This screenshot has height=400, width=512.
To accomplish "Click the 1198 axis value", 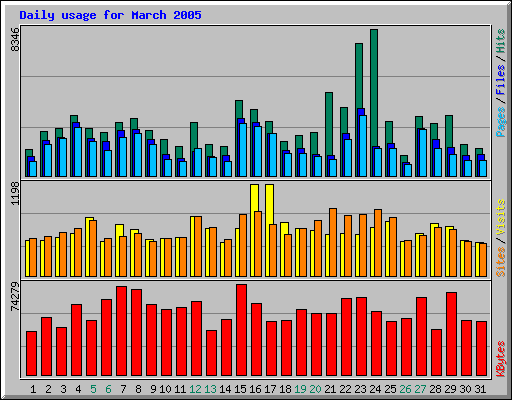I will click(15, 194).
